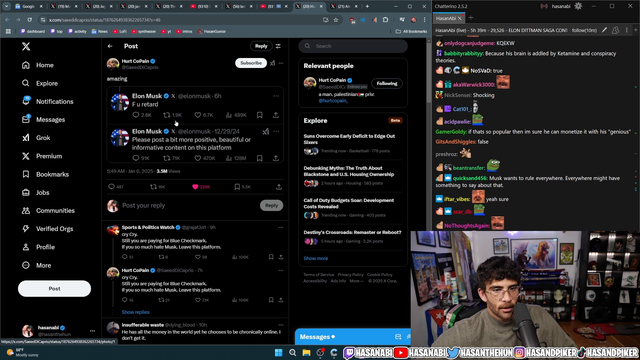Viewport: 640px width, 360px height.
Task: Repost the 'F u retard' tweet
Action: [x=172, y=115]
